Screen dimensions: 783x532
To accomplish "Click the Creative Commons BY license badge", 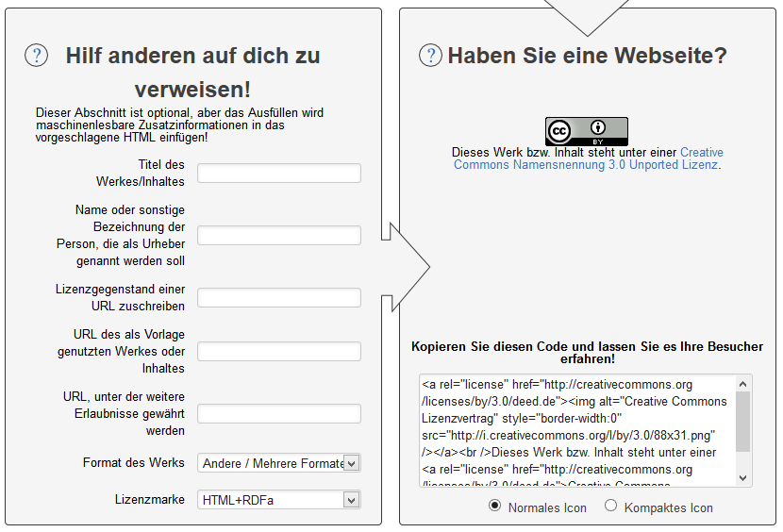I will (586, 131).
